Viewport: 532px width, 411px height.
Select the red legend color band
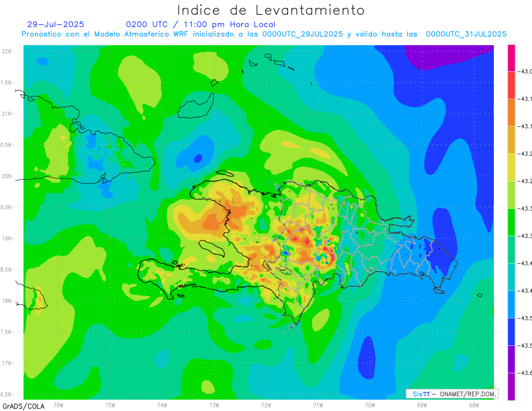(511, 85)
